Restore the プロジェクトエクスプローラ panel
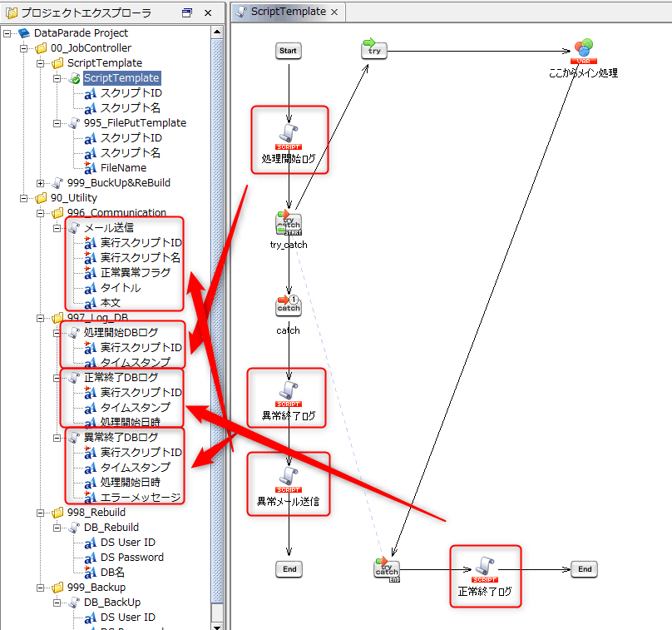 click(187, 12)
